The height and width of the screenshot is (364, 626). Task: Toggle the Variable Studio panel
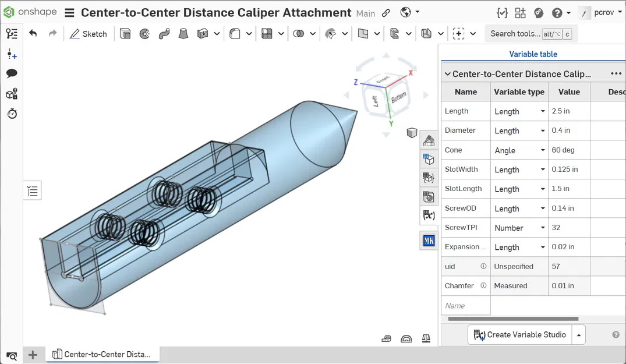[x=429, y=215]
